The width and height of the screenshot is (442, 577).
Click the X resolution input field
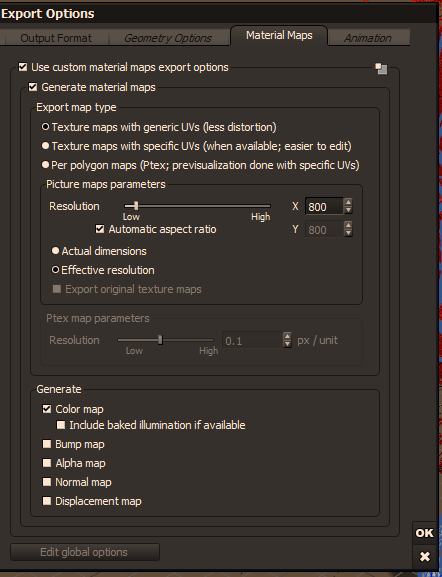pyautogui.click(x=324, y=206)
